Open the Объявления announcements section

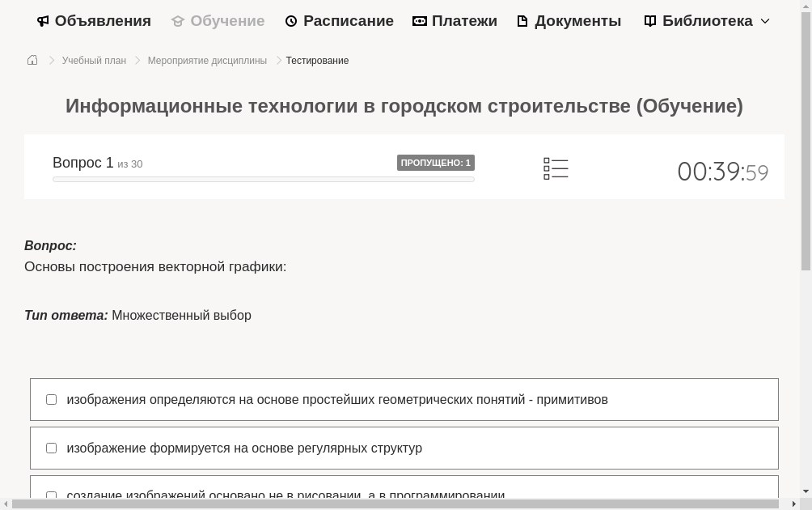coord(93,20)
